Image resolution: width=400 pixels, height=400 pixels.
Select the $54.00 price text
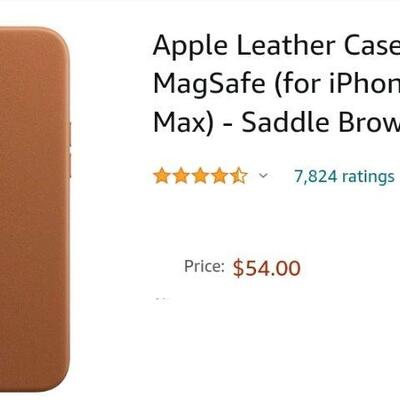click(267, 268)
